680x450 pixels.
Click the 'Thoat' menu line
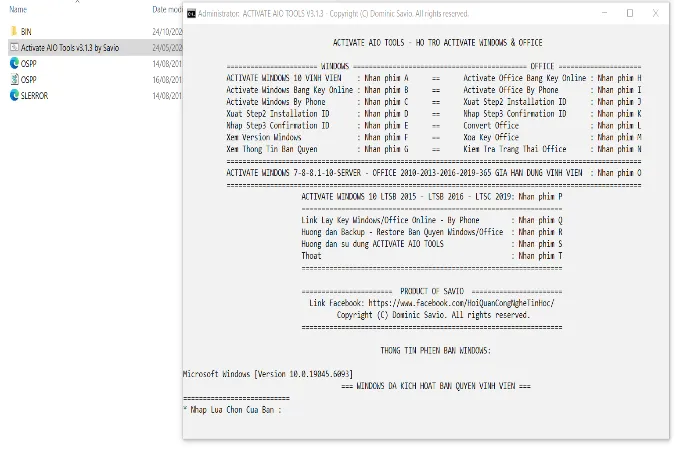pos(432,256)
